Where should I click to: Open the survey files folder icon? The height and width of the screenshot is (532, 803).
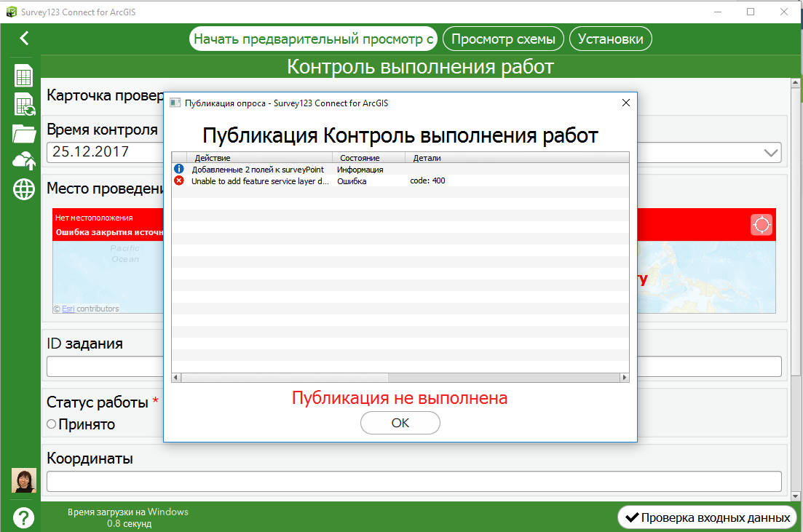(x=24, y=134)
